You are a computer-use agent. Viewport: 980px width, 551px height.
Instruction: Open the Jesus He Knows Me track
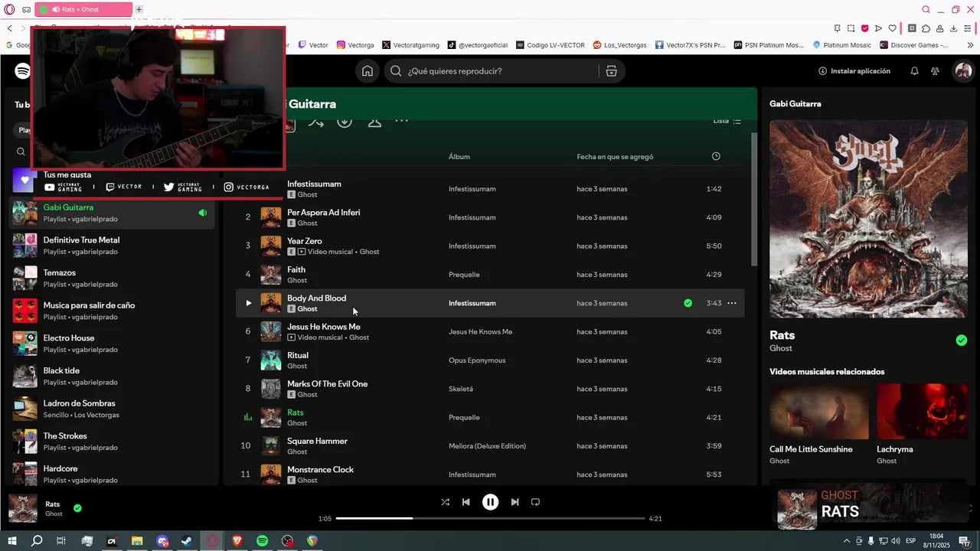(x=323, y=327)
